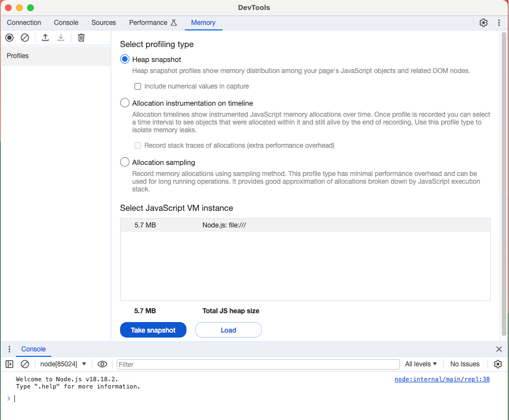This screenshot has height=420, width=509.
Task: Open console settings gear icon
Action: tap(497, 364)
